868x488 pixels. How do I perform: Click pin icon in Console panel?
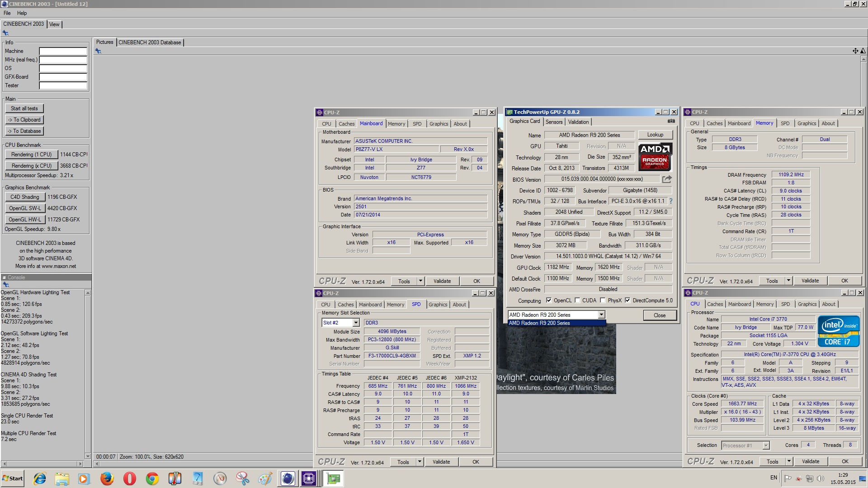click(6, 285)
